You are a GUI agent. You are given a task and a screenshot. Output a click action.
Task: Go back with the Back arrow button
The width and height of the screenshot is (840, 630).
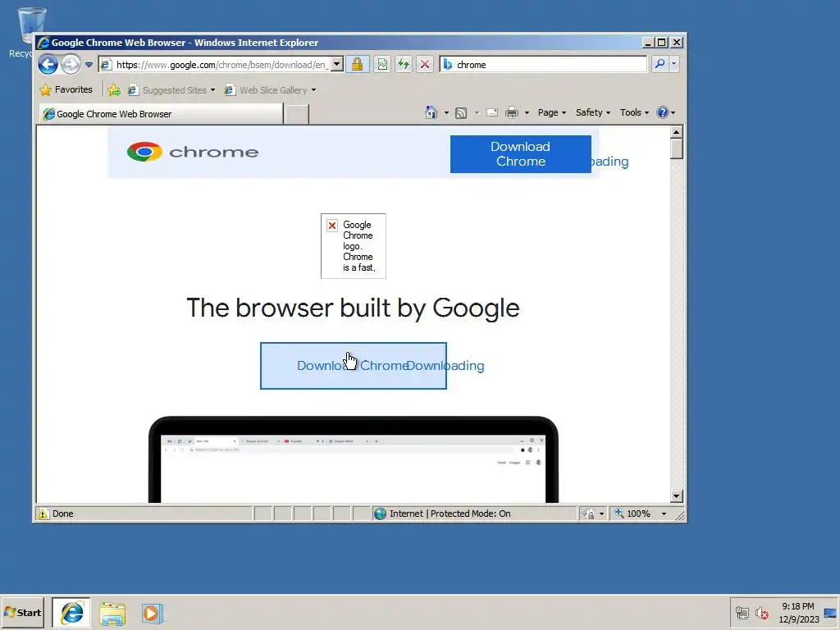(48, 65)
